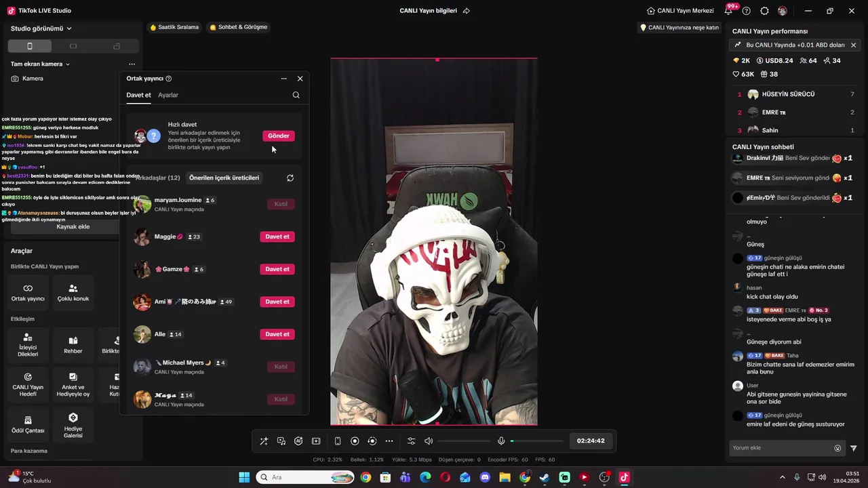Click Saatlik Sıralama chip
Screen dimensions: 868x488
174,27
